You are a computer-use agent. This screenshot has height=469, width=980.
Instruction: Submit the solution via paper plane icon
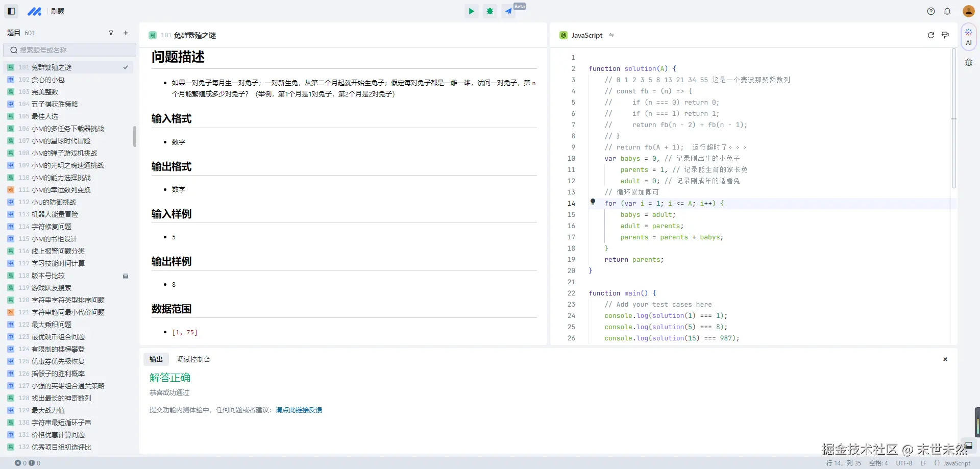tap(508, 11)
